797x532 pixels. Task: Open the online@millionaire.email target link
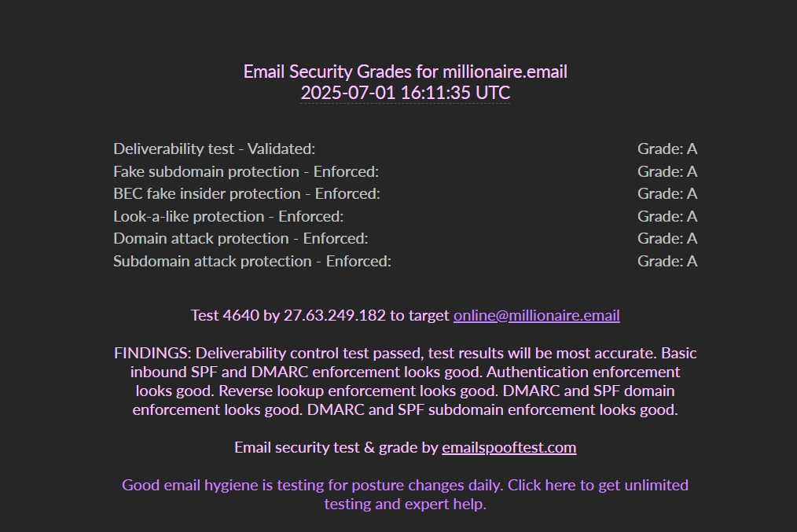[x=536, y=316]
